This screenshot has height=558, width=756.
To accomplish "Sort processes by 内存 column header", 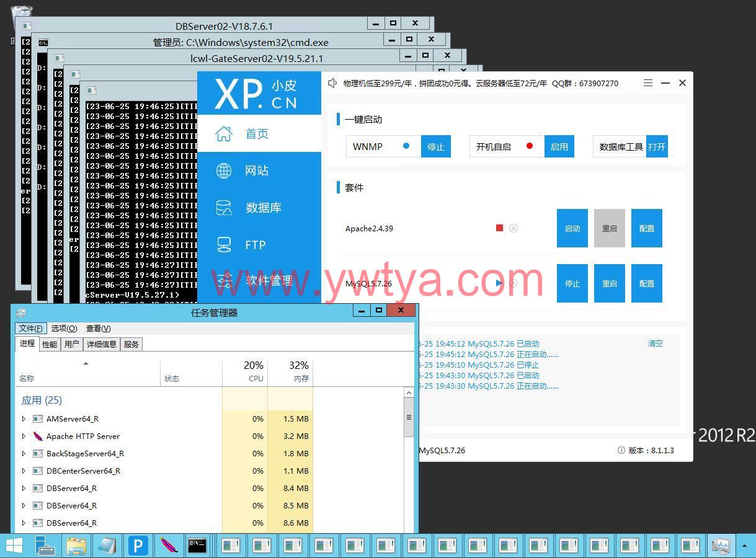I will pos(290,372).
